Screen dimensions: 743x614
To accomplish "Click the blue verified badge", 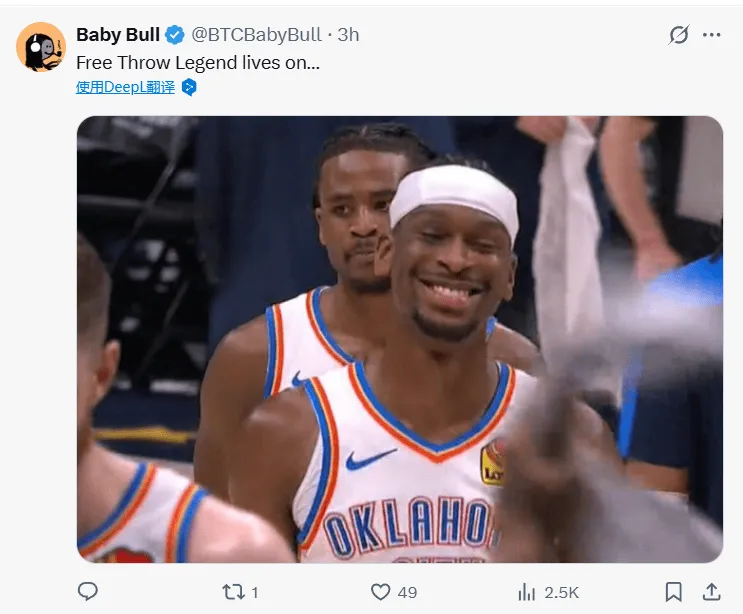I will pos(175,35).
